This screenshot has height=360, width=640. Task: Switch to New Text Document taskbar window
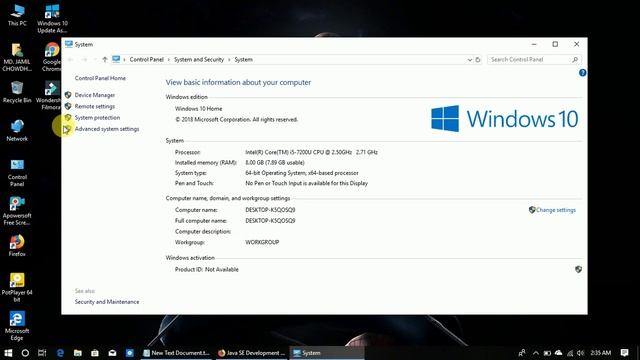point(176,353)
